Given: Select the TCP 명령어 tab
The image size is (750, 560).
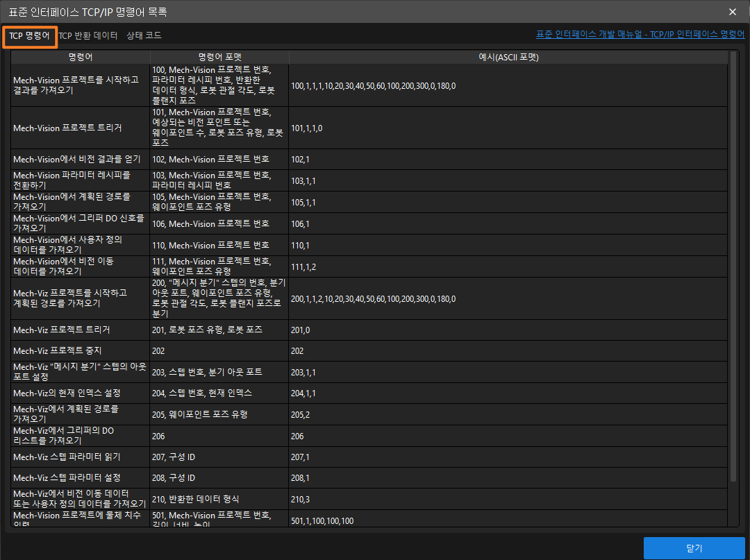Looking at the screenshot, I should [29, 35].
